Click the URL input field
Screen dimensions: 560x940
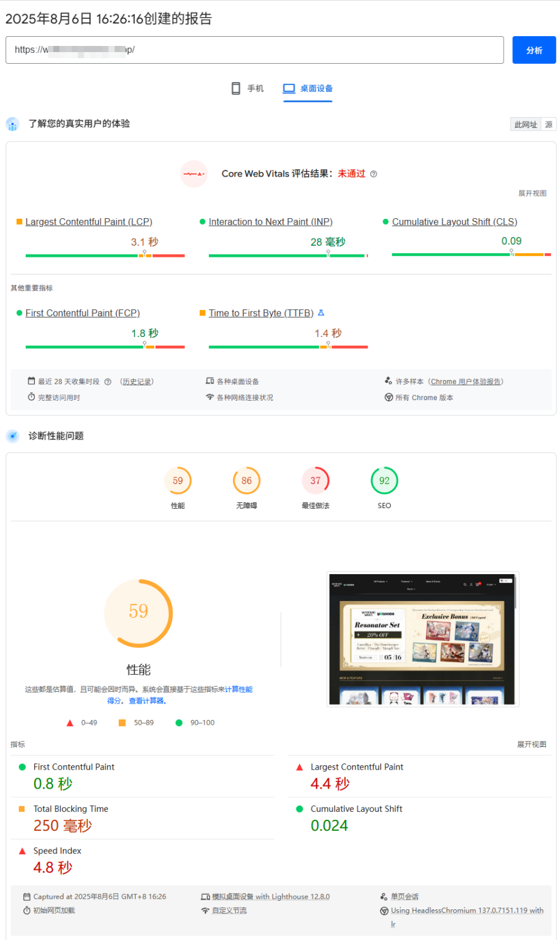[254, 50]
